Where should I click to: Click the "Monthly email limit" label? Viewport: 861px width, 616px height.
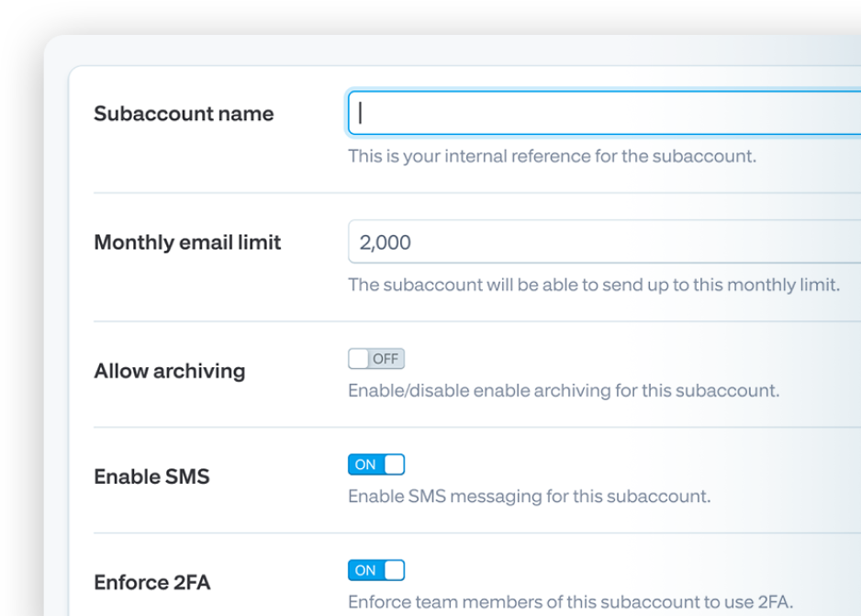(187, 242)
